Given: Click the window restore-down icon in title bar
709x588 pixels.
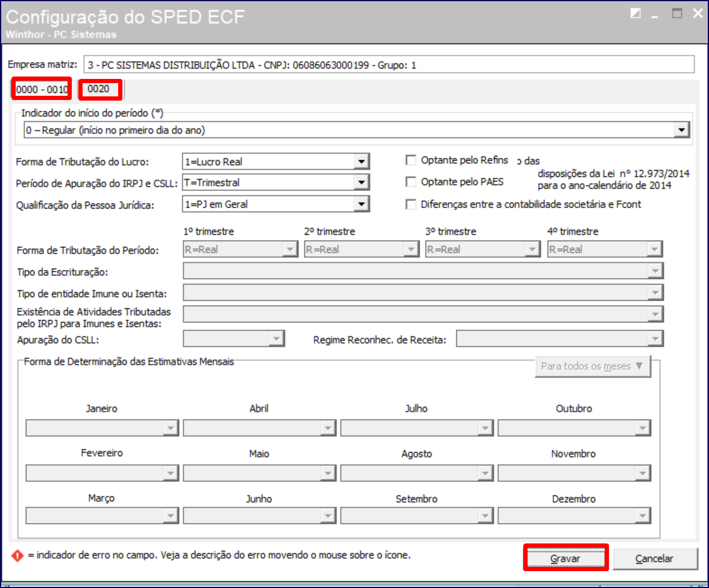Looking at the screenshot, I should click(635, 14).
